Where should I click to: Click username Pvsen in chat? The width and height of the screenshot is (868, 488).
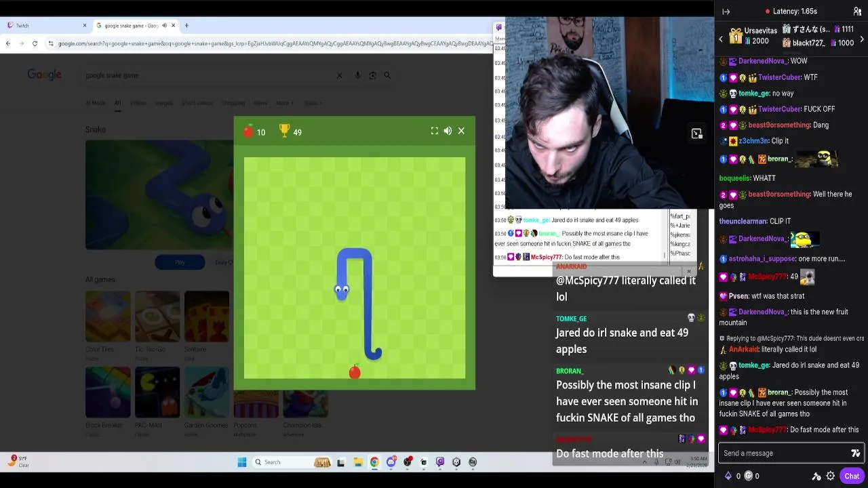click(738, 296)
